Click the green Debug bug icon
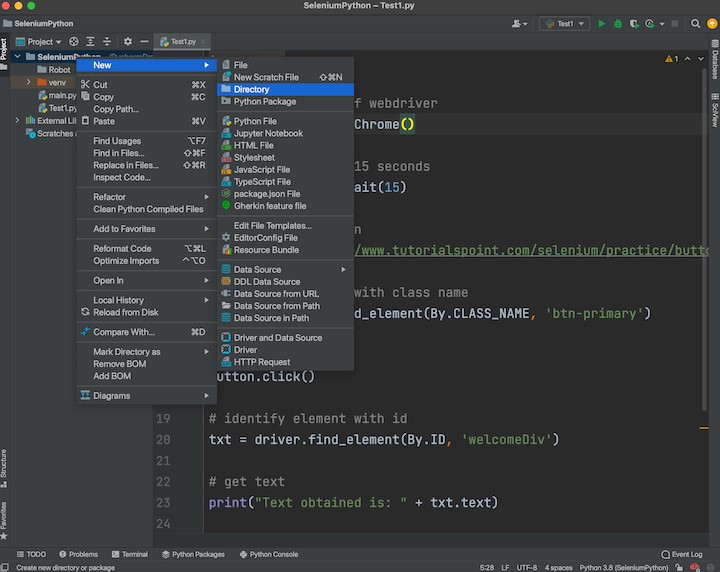 618,23
